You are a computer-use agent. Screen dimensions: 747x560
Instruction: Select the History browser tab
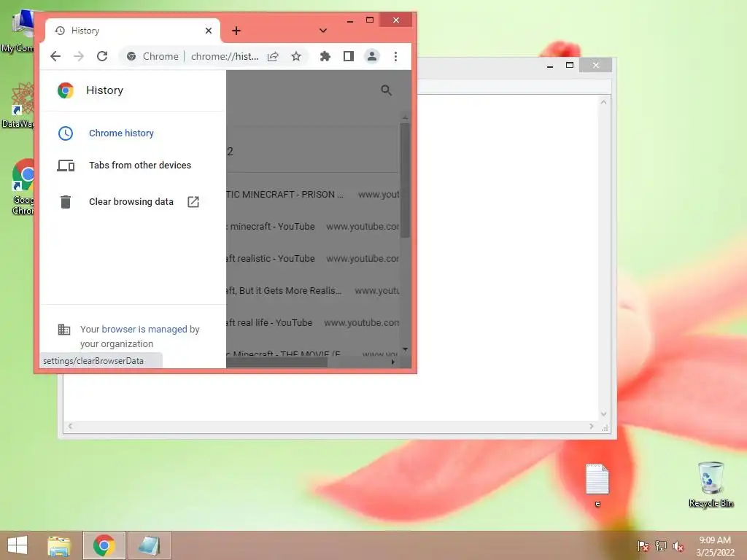tap(133, 31)
